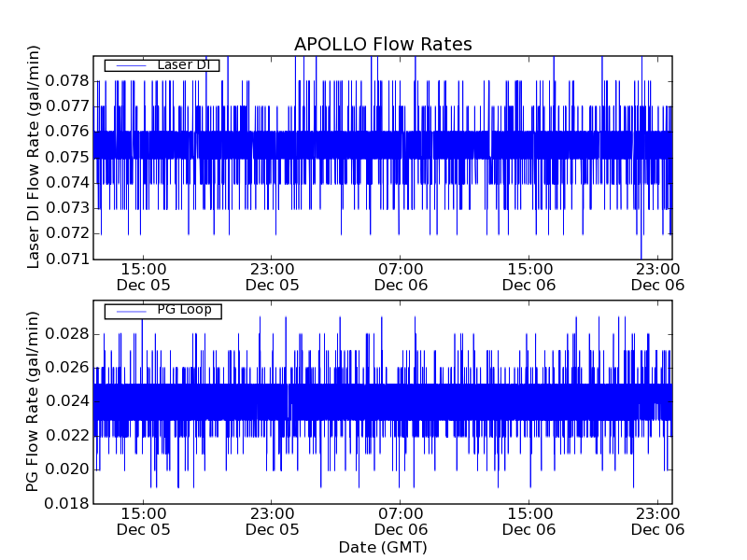Click top plot's "15:00 Dec 06" tick label
The width and height of the screenshot is (747, 560).
tap(529, 276)
